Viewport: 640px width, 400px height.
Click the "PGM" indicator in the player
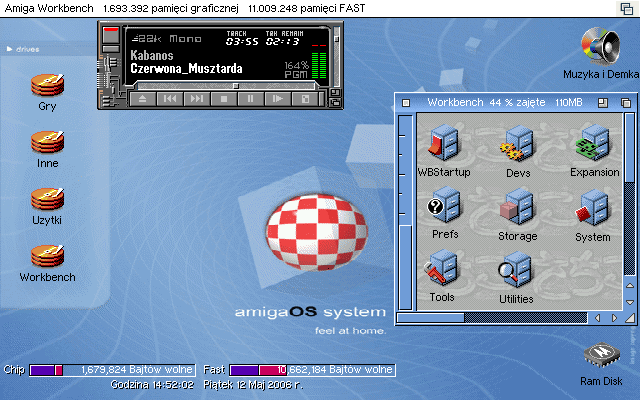[x=296, y=74]
